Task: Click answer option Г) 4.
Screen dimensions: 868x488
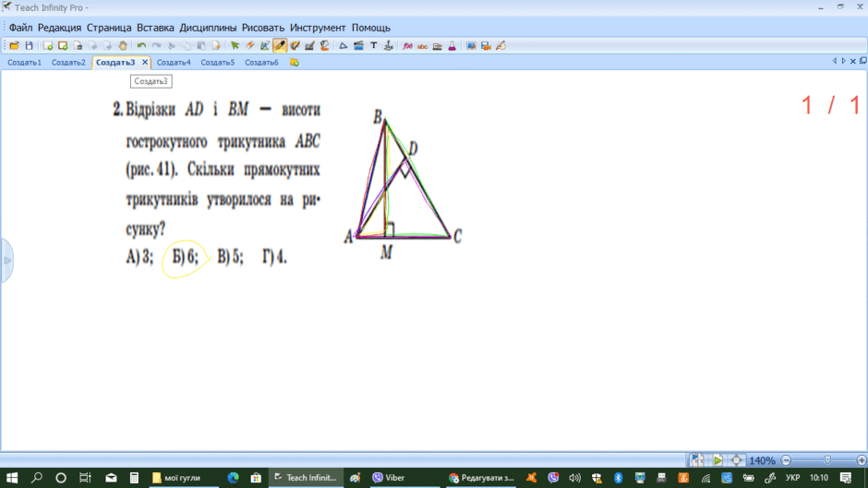Action: click(x=274, y=256)
